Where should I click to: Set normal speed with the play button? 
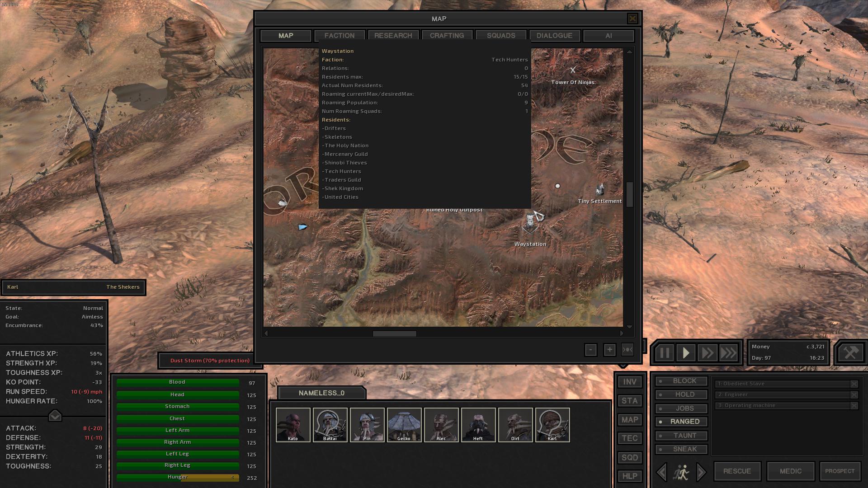click(685, 353)
